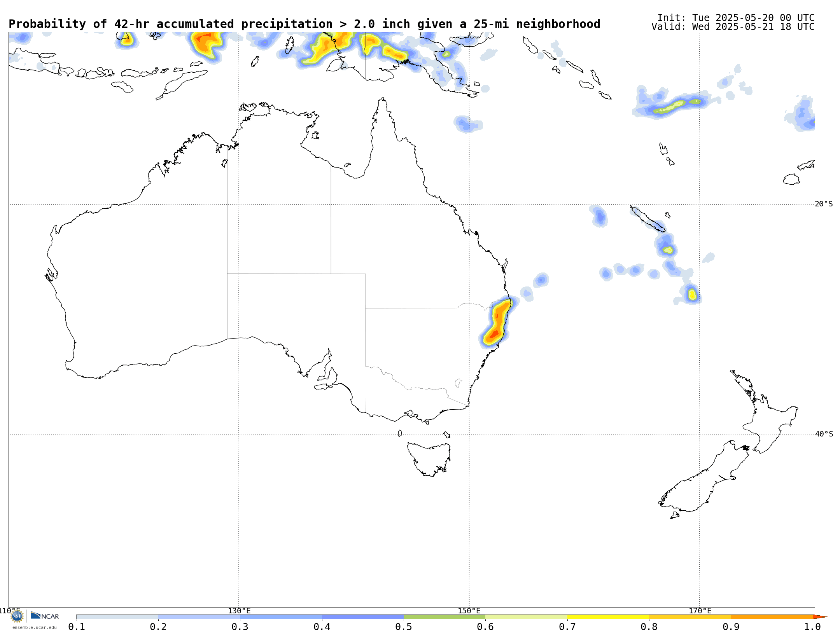
Task: Select the 0.5–0.6 green colorbar segment
Action: (x=444, y=617)
